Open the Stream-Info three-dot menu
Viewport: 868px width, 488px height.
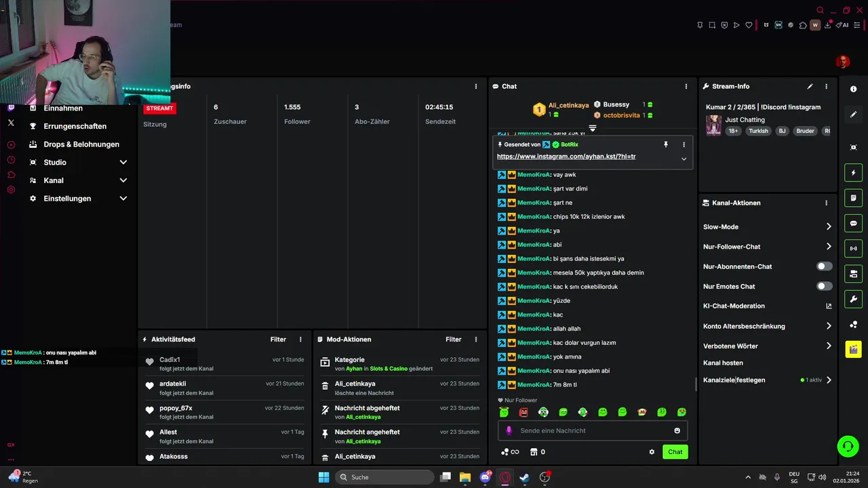(x=826, y=87)
